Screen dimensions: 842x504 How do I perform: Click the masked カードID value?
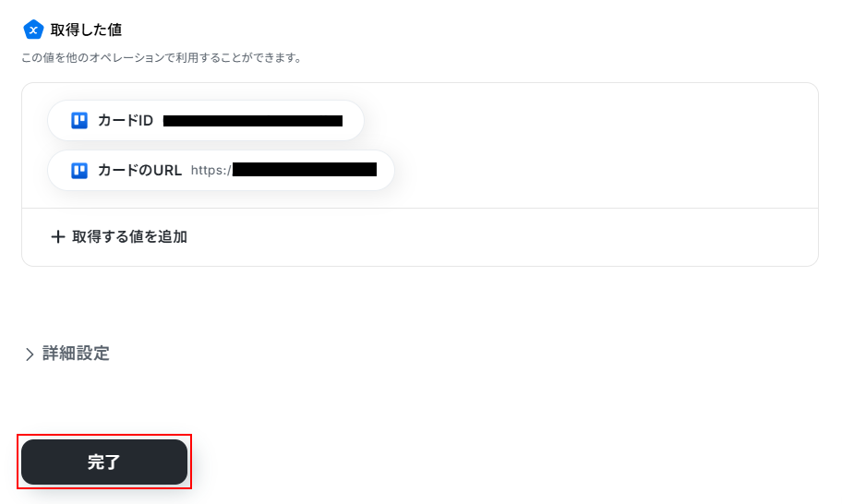pos(253,121)
